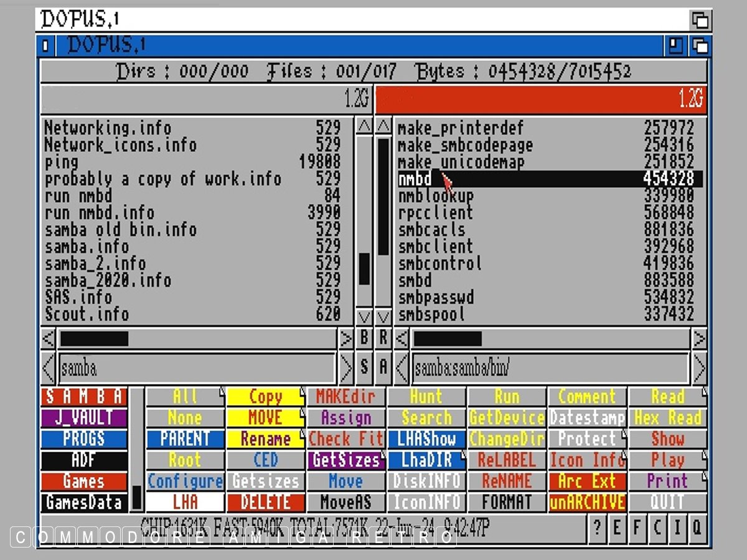Click the 'S' button between the path fields
Image resolution: width=747 pixels, height=560 pixels.
[364, 368]
